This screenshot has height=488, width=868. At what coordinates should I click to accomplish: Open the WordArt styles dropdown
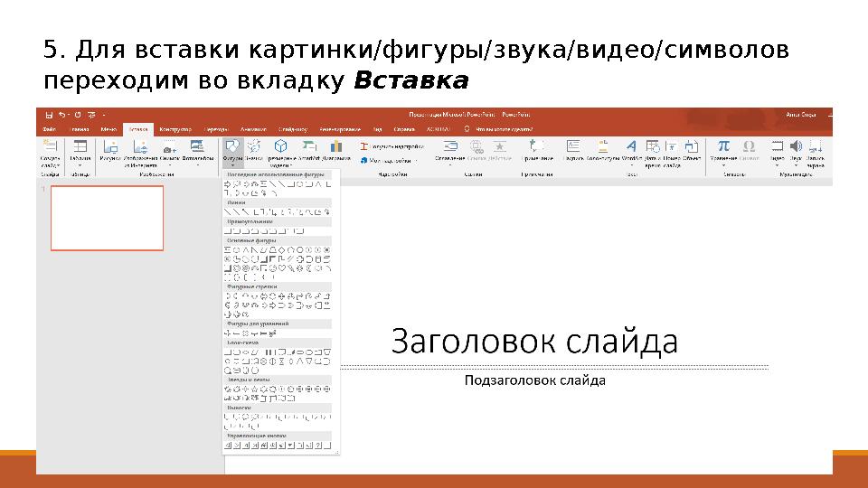tap(631, 165)
